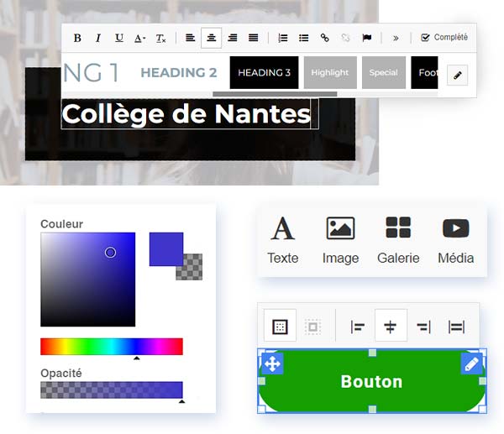The width and height of the screenshot is (504, 434).
Task: Click the left middle resize handle of Bouton
Action: click(261, 381)
